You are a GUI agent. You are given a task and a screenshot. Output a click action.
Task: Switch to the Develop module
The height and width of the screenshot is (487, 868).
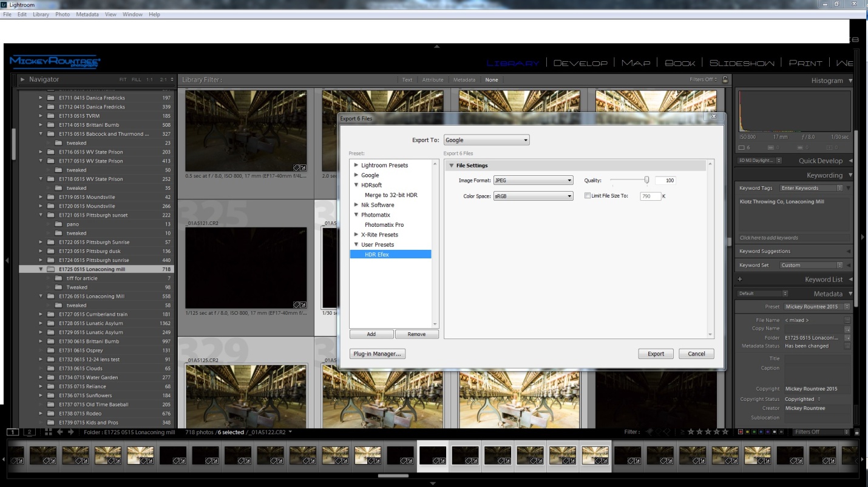point(580,63)
